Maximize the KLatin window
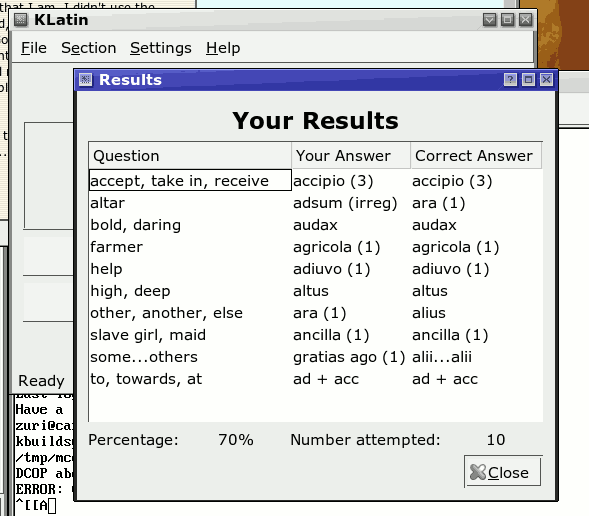This screenshot has height=516, width=589. (507, 20)
